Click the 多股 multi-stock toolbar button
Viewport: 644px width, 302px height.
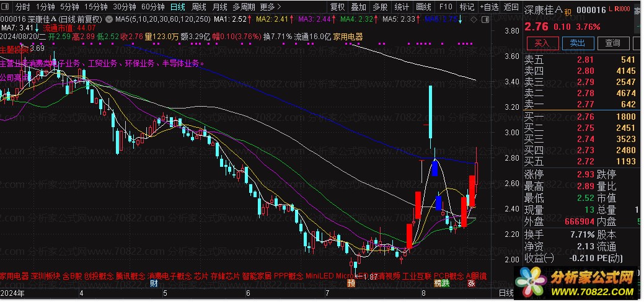pos(380,7)
